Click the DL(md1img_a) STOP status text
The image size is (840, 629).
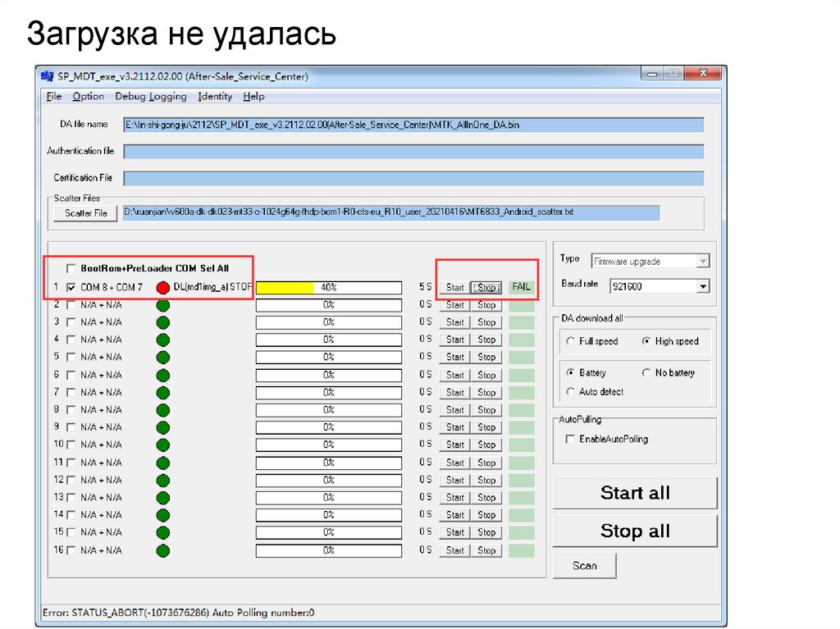pyautogui.click(x=212, y=287)
